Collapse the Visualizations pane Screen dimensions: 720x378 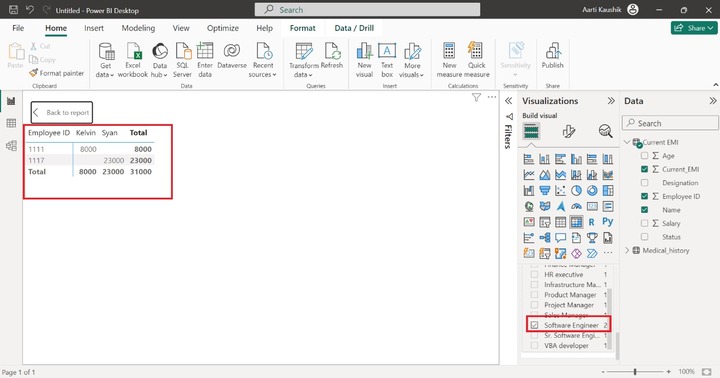pos(611,101)
